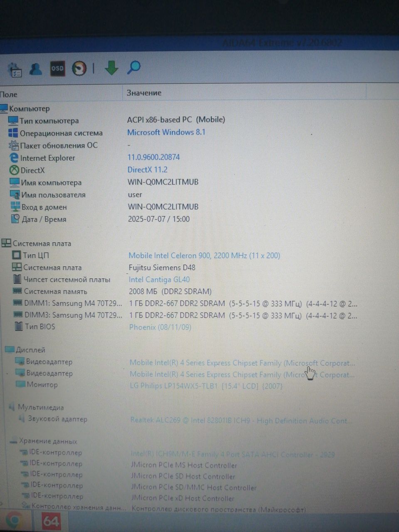Open the DirectX 11.2 link
This screenshot has height=532, width=399.
pos(148,170)
